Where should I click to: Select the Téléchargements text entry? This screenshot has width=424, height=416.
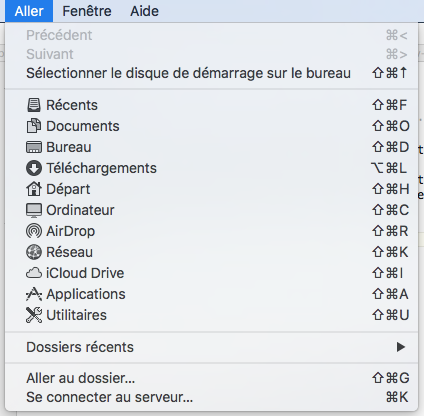pyautogui.click(x=101, y=168)
